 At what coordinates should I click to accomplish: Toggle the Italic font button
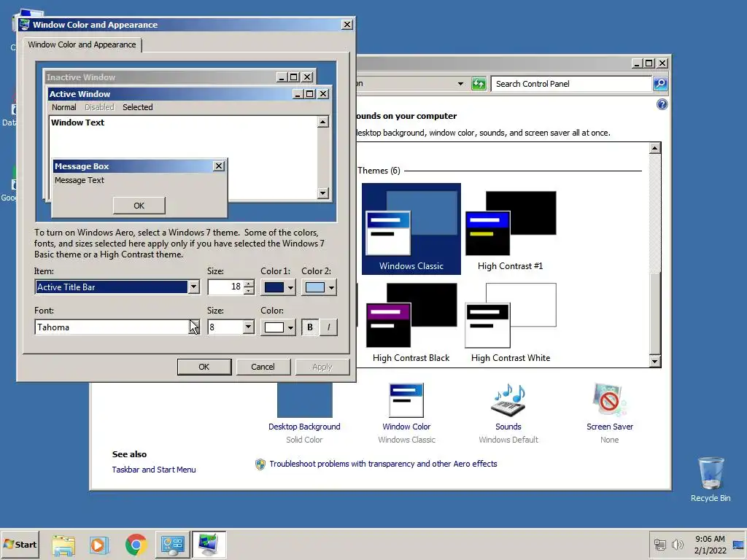328,327
